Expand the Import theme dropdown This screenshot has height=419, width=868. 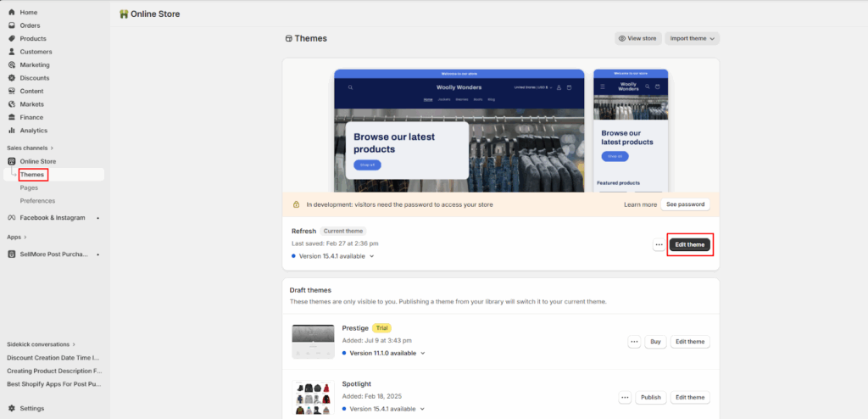click(x=692, y=38)
